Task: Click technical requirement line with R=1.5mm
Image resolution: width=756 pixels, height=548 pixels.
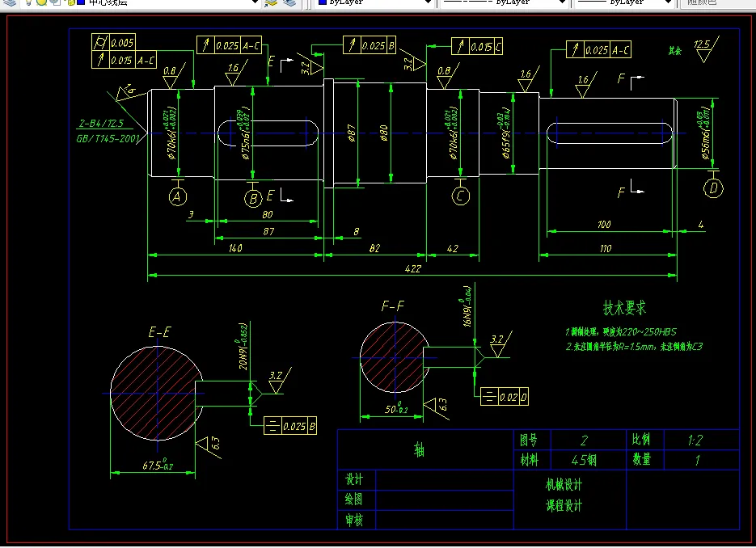Action: (x=634, y=346)
